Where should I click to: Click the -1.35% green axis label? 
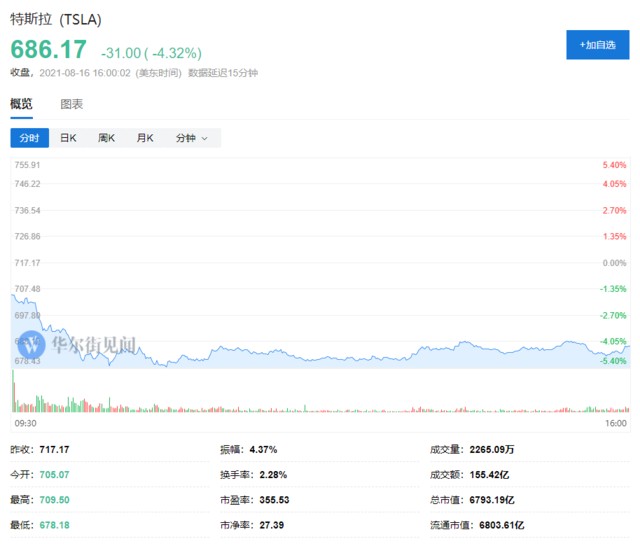613,289
